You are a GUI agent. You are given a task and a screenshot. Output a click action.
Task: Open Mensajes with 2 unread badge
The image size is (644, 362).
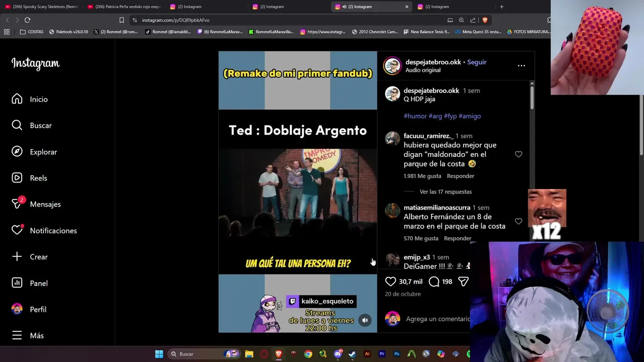coord(18,204)
